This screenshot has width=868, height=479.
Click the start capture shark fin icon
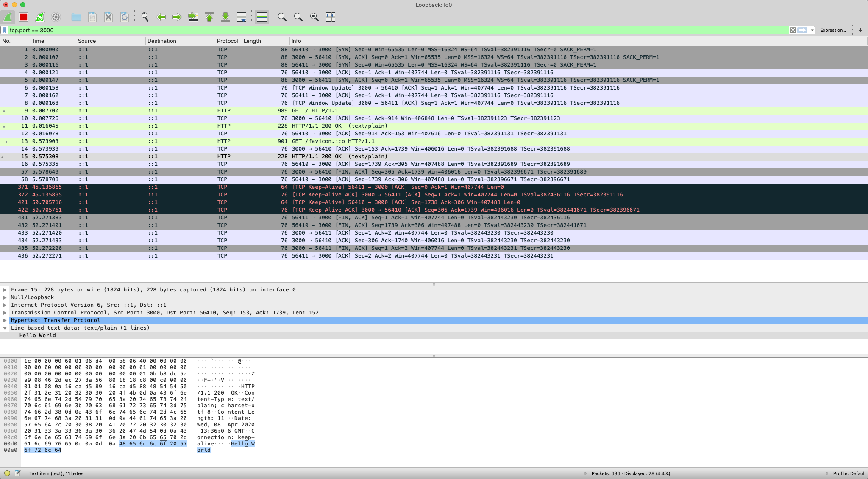click(8, 17)
